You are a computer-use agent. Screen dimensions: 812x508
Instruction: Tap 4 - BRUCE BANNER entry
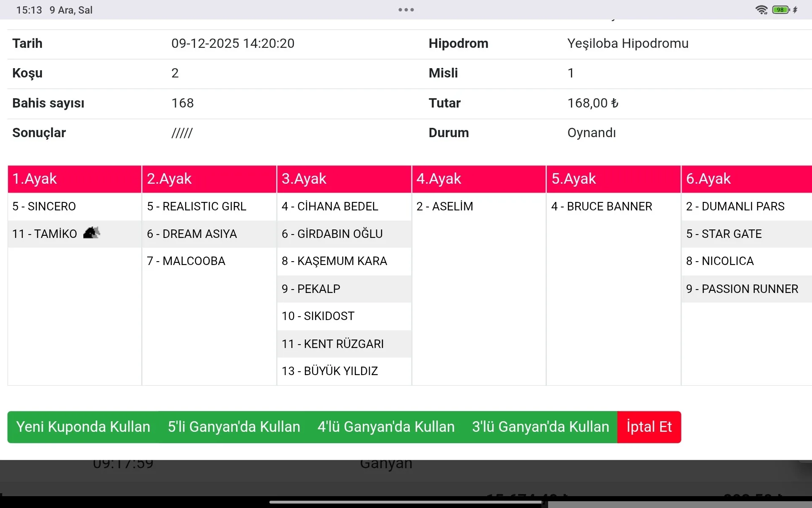click(601, 207)
